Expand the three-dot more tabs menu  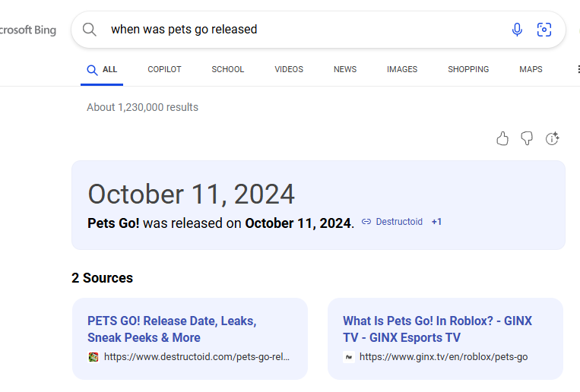point(577,69)
